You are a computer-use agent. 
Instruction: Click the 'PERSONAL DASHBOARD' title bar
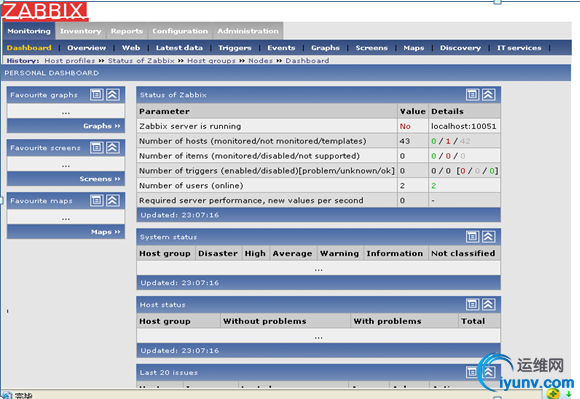point(286,73)
